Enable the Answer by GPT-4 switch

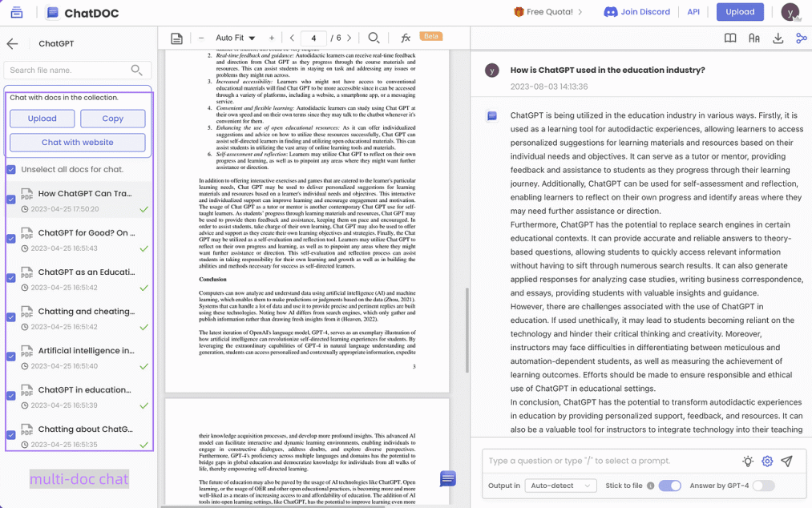tap(763, 486)
